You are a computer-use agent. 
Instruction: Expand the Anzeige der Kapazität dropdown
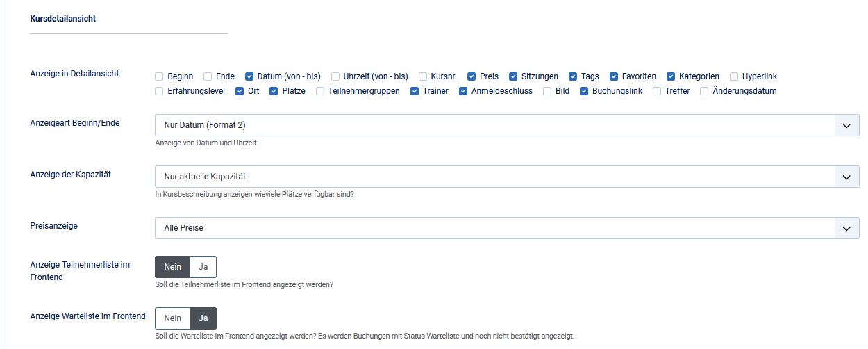pos(506,177)
